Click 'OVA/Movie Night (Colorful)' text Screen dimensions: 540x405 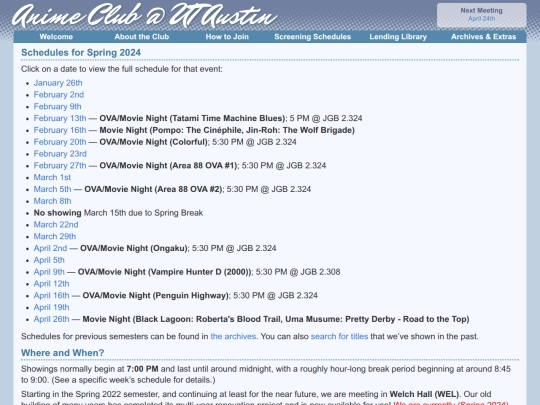point(153,142)
